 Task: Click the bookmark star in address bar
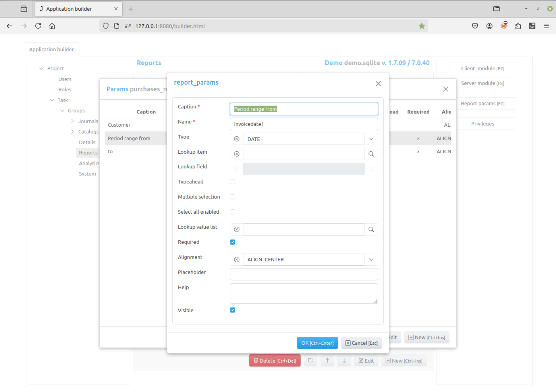click(x=421, y=26)
